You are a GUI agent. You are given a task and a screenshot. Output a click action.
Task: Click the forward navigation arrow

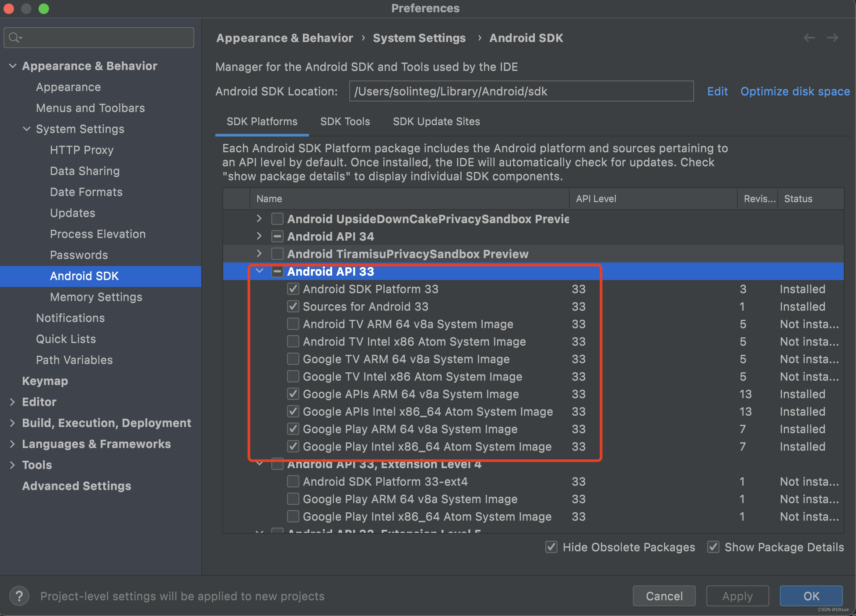click(832, 38)
